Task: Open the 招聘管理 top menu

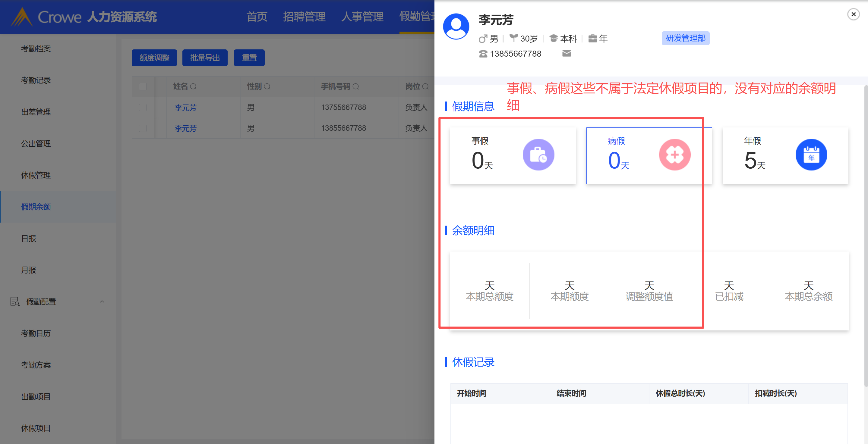Action: pyautogui.click(x=304, y=17)
